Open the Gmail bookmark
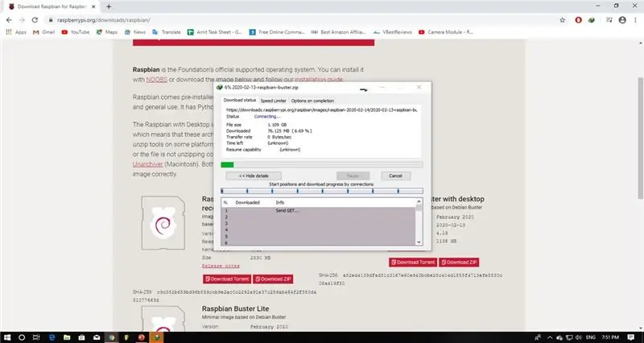644x343 pixels. [x=43, y=32]
